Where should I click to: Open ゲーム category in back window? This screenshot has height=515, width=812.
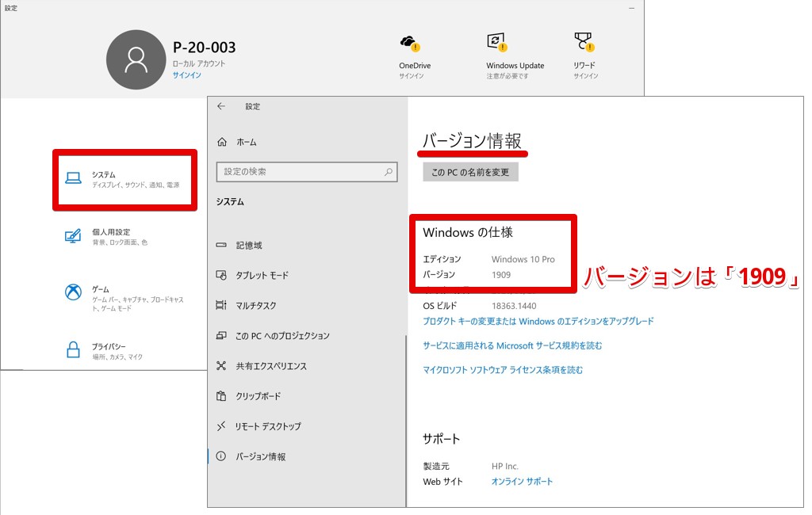pyautogui.click(x=124, y=299)
